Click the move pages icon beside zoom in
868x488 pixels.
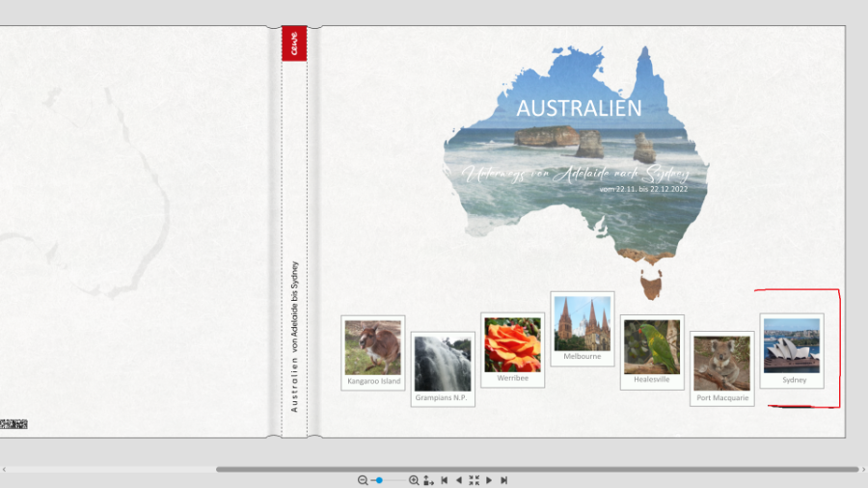pyautogui.click(x=428, y=480)
